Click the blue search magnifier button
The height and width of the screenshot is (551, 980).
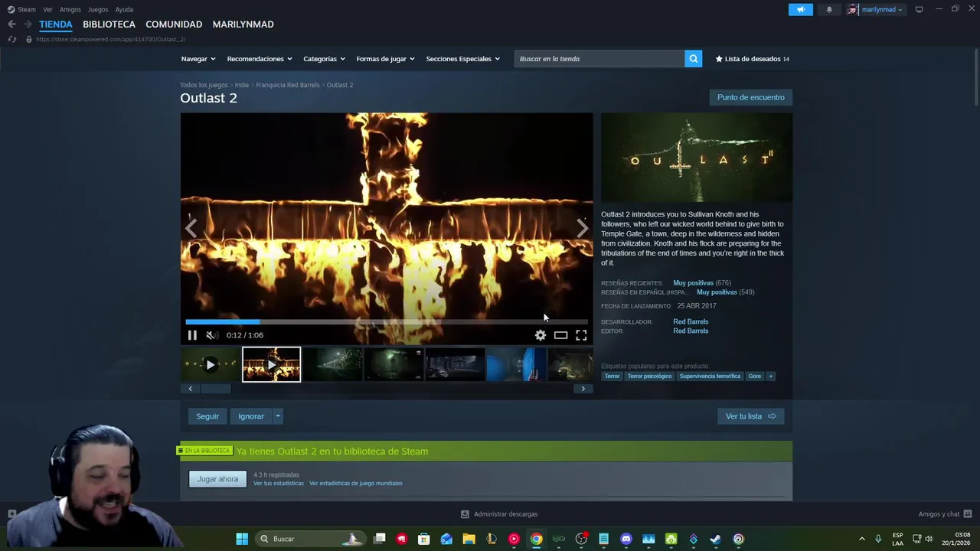[694, 59]
